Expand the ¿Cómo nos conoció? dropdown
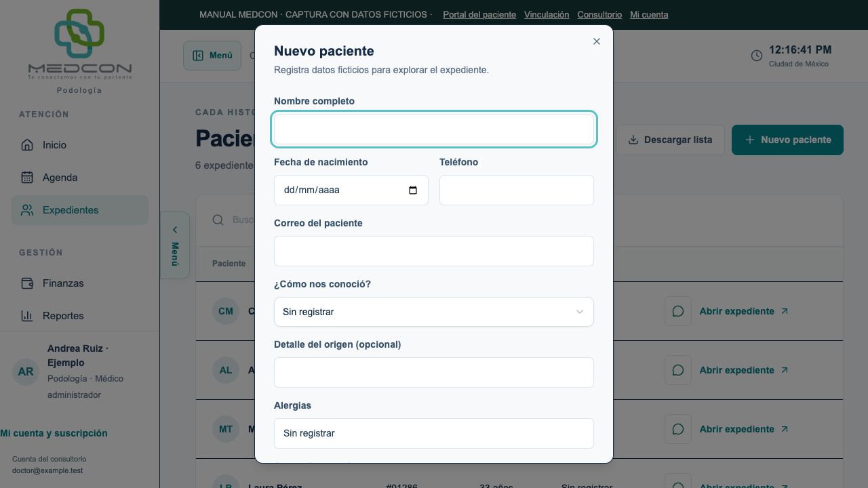868x488 pixels. click(x=434, y=312)
